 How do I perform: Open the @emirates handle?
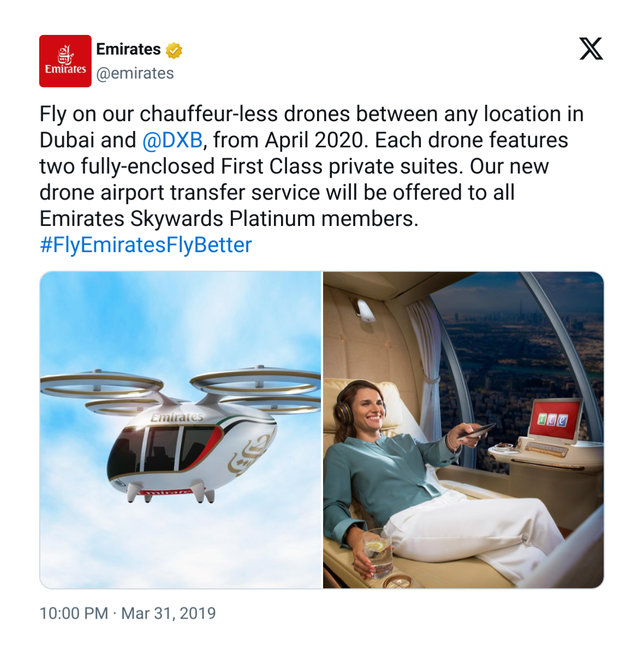(x=135, y=74)
